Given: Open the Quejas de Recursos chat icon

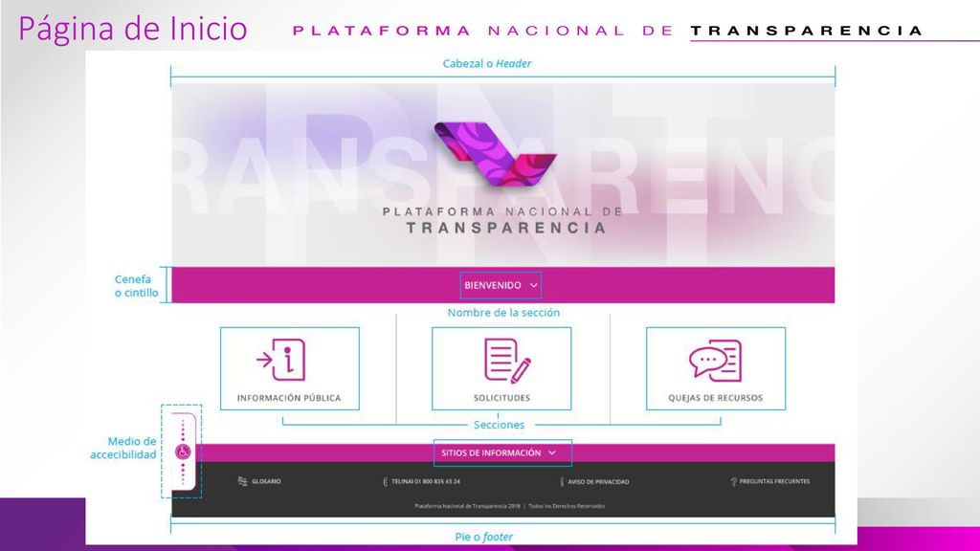Looking at the screenshot, I should pos(715,361).
